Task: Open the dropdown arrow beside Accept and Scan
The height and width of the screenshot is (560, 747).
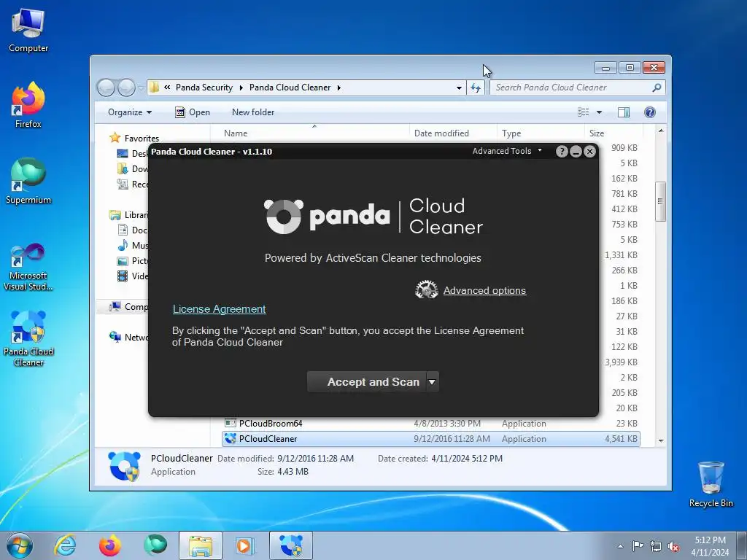Action: [x=432, y=382]
